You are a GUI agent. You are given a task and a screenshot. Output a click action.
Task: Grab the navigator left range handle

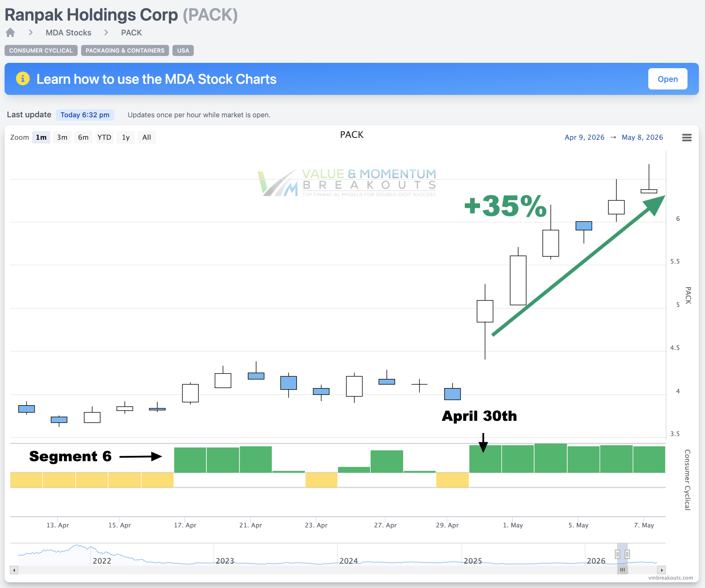(x=617, y=554)
